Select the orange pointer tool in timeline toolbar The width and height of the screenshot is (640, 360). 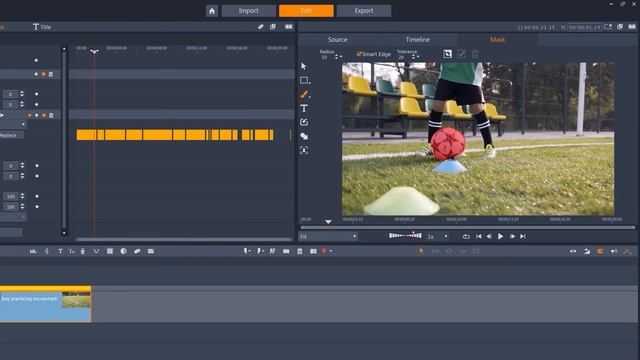tap(421, 251)
